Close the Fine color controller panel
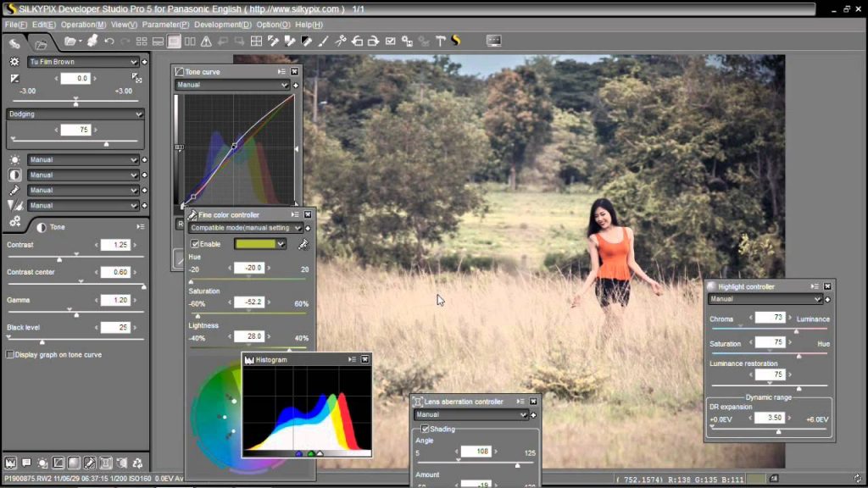868x488 pixels. pyautogui.click(x=308, y=214)
